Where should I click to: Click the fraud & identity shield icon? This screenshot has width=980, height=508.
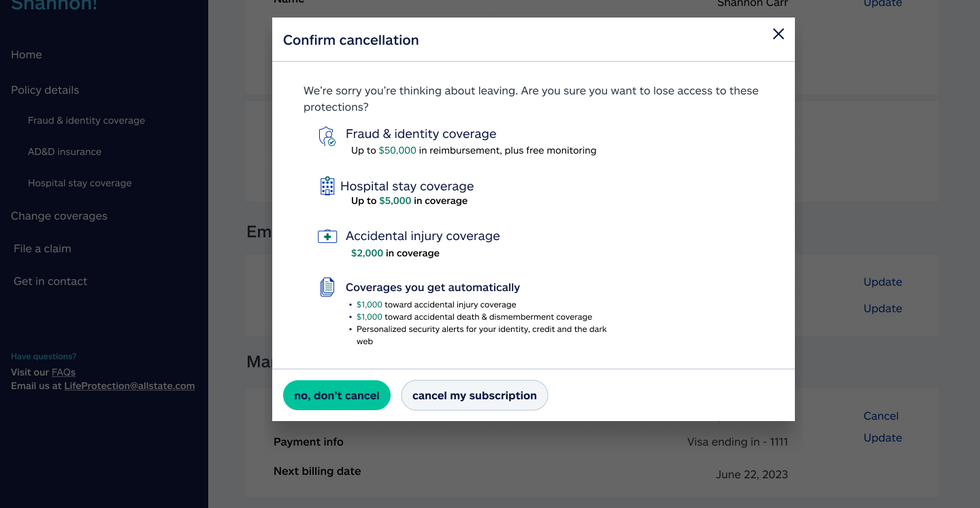327,137
